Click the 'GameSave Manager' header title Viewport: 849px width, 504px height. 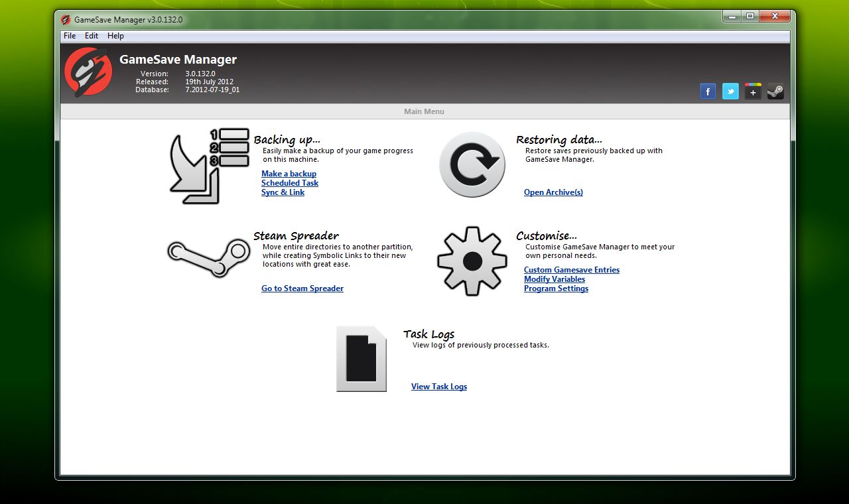[x=178, y=60]
